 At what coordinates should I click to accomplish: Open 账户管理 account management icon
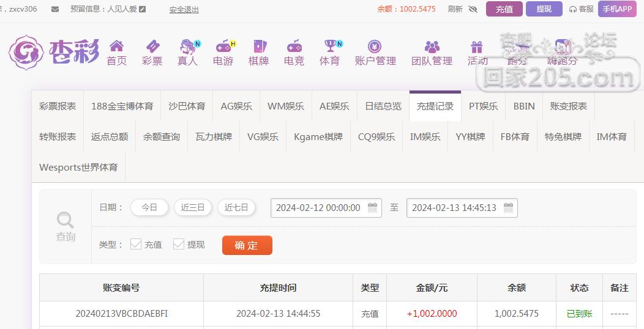(375, 46)
